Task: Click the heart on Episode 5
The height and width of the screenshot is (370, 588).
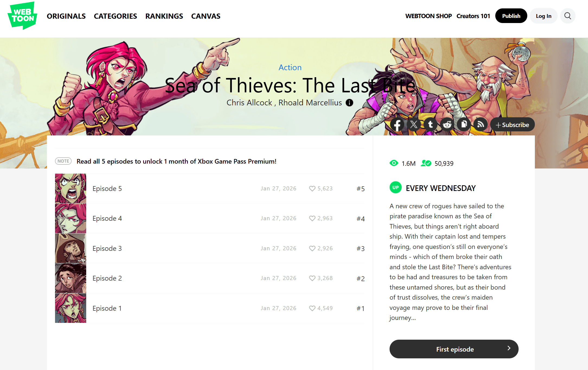Action: pyautogui.click(x=312, y=189)
